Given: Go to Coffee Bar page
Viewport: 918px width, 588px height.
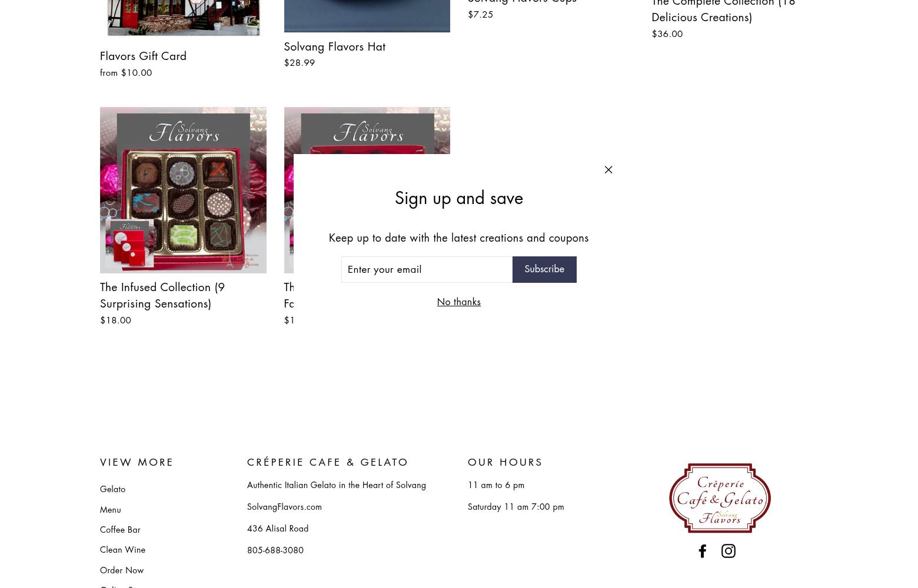Looking at the screenshot, I should tap(120, 530).
